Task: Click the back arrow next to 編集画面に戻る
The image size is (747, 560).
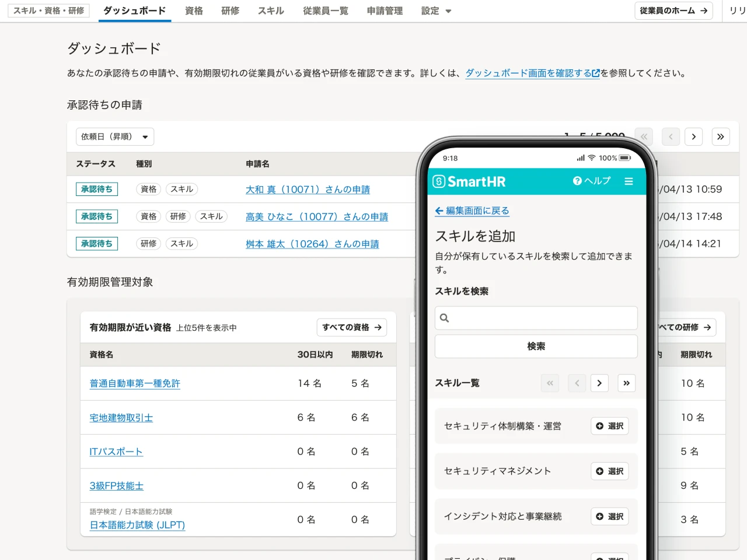Action: [x=439, y=210]
